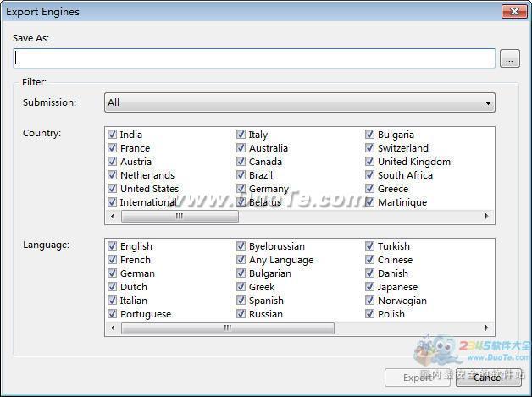Screen dimensions: 532x397
Task: Uncheck the Portuguese language checkbox
Action: pos(113,314)
